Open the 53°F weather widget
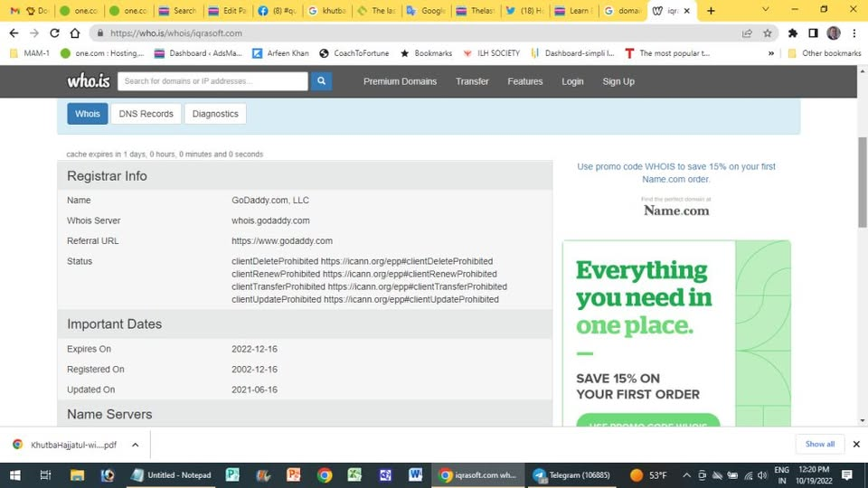 click(x=649, y=475)
